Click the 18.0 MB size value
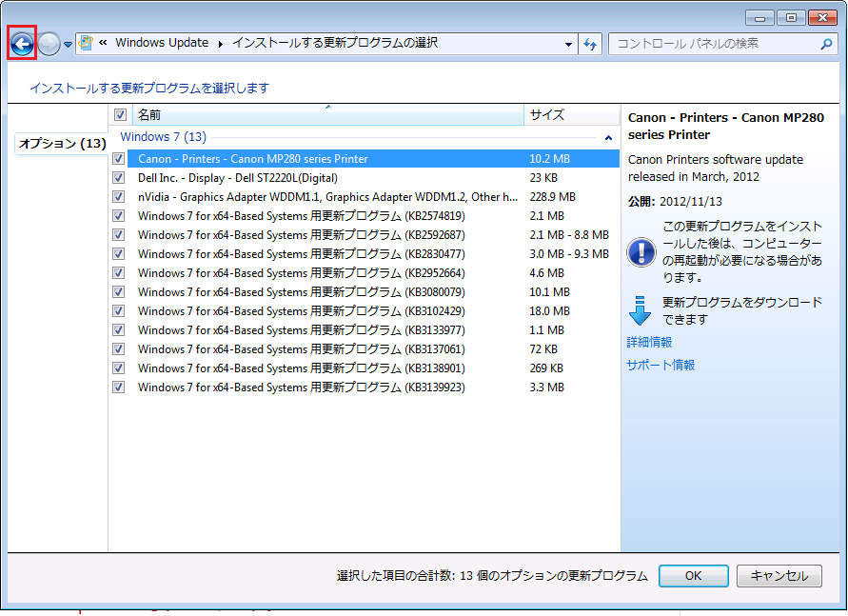 tap(549, 311)
